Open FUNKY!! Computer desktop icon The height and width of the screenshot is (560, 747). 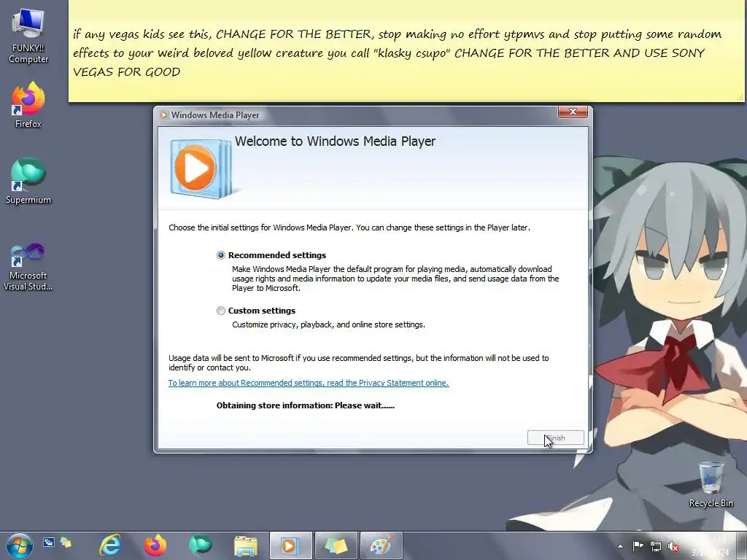pos(28,36)
